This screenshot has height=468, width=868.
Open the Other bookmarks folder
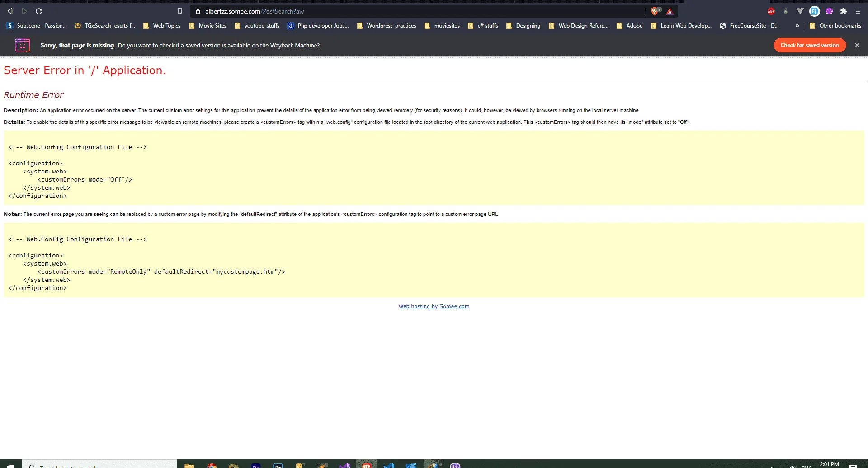(x=835, y=26)
